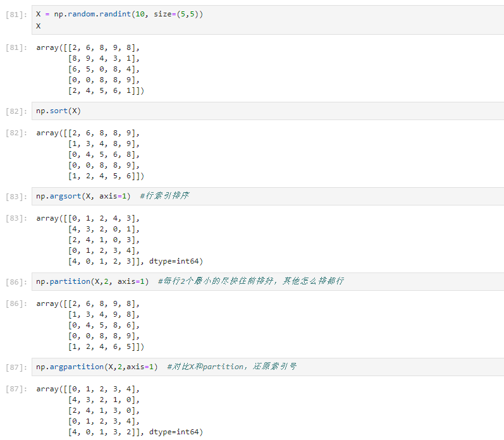Screen dimensions: 504x440
Task: Click output [81] array of X
Action: pos(90,69)
